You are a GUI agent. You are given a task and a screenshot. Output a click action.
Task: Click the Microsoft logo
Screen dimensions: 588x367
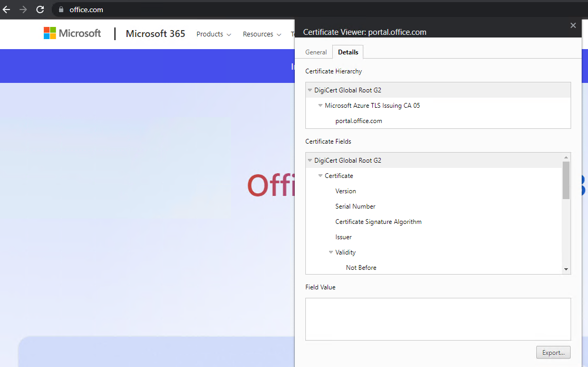click(72, 33)
